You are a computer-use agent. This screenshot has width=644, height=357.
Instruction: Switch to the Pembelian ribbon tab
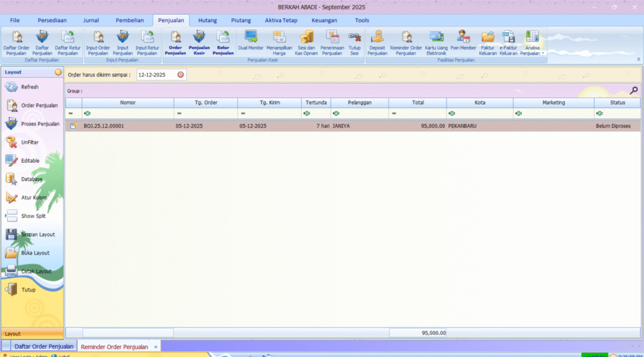130,20
